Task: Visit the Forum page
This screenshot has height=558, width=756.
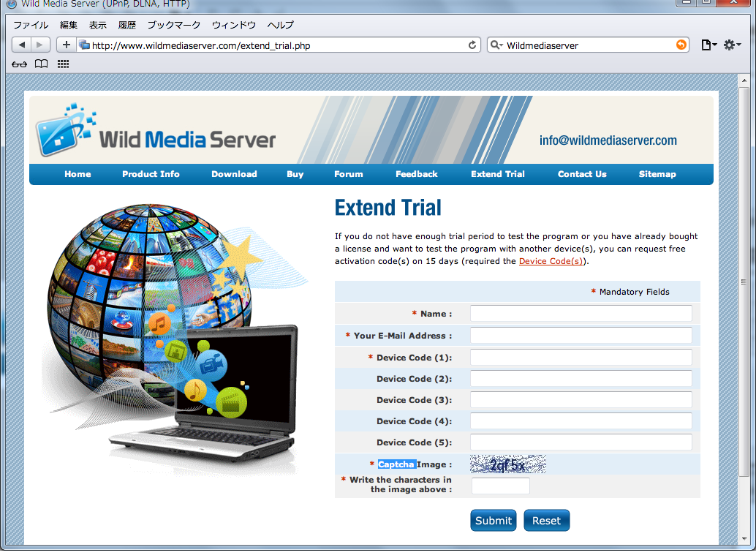Action: 349,174
